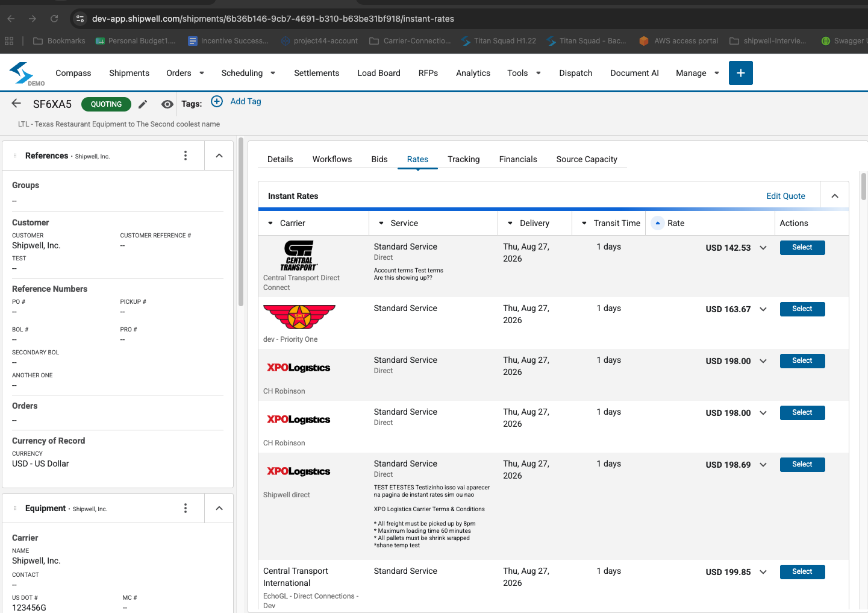
Task: Click XPO Logistics logo in Shipwell direct row
Action: pos(299,471)
